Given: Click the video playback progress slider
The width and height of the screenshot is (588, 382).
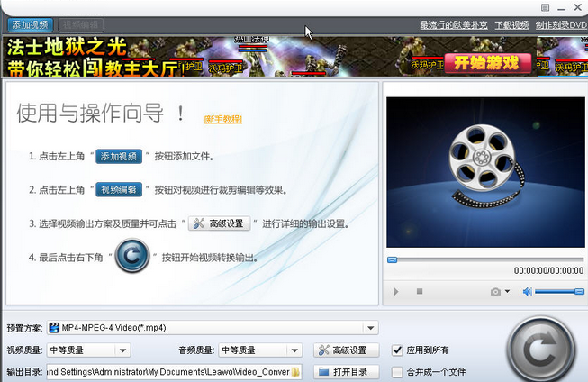Looking at the screenshot, I should tap(485, 259).
